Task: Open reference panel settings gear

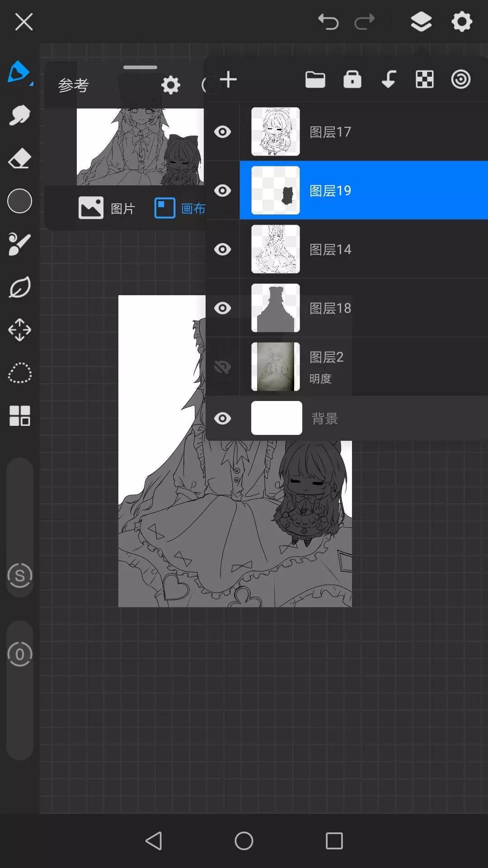Action: click(170, 85)
